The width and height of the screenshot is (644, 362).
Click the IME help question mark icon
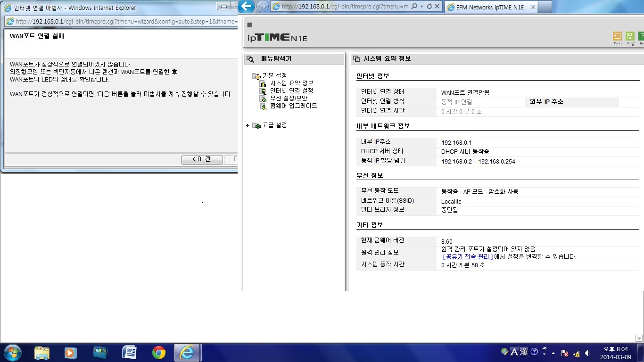[x=534, y=352]
